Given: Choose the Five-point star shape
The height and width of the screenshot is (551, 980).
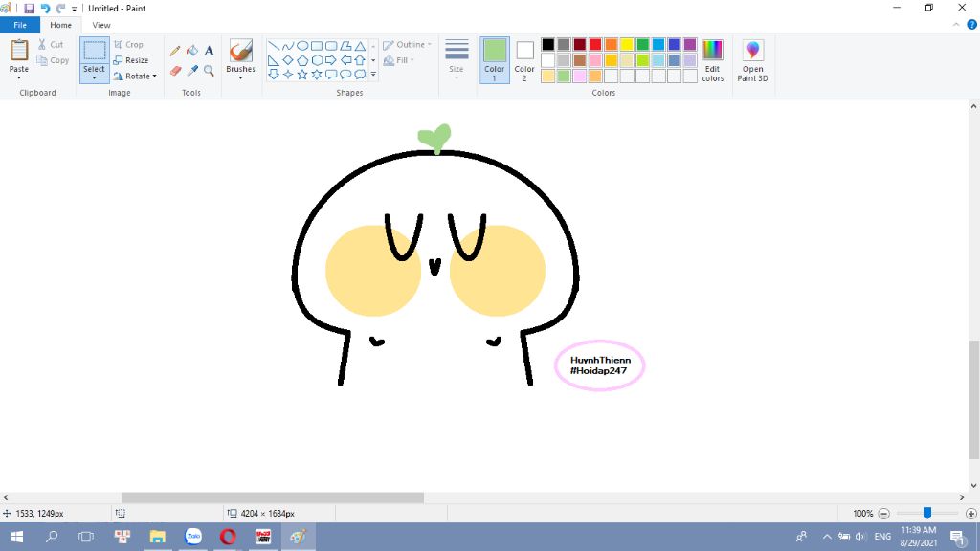Looking at the screenshot, I should pyautogui.click(x=302, y=75).
